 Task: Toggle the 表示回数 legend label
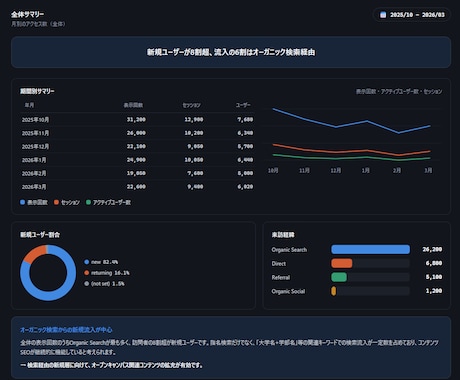point(37,202)
